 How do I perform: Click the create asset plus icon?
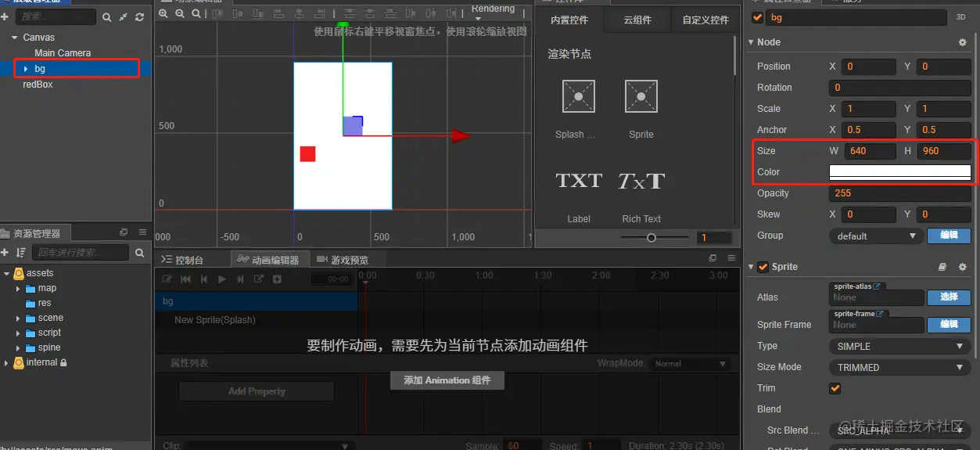click(x=5, y=253)
